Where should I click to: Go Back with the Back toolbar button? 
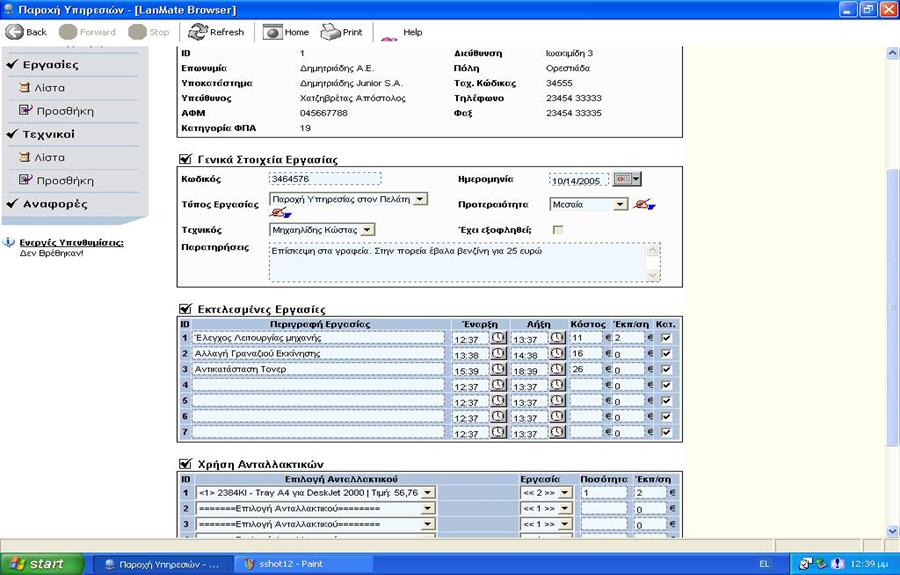coord(26,32)
